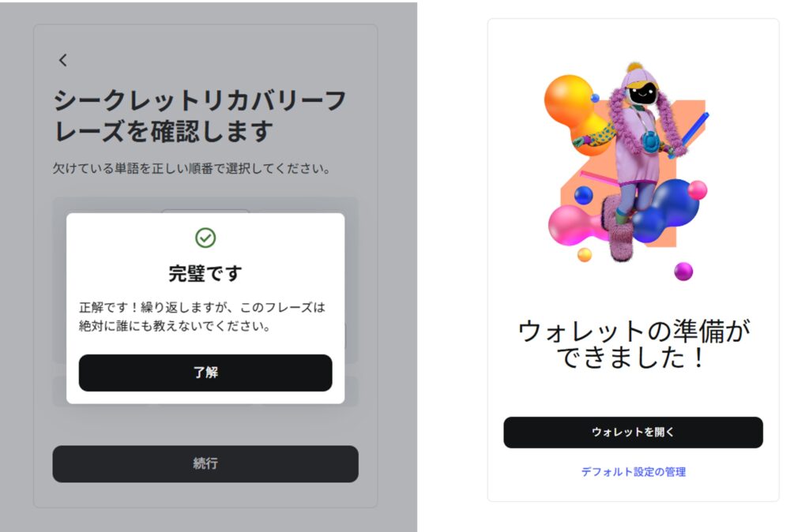Go back using the left chevron arrow
The width and height of the screenshot is (809, 532).
pos(62,60)
